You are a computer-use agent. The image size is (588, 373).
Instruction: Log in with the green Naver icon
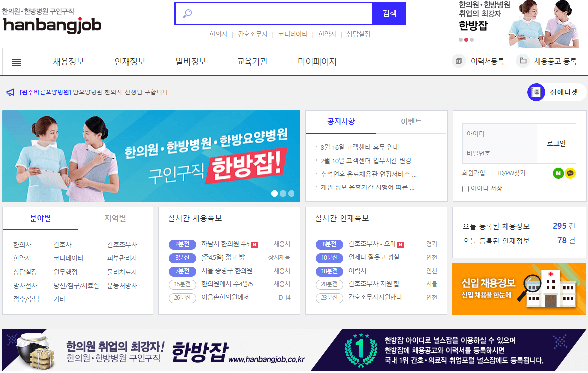tap(558, 173)
